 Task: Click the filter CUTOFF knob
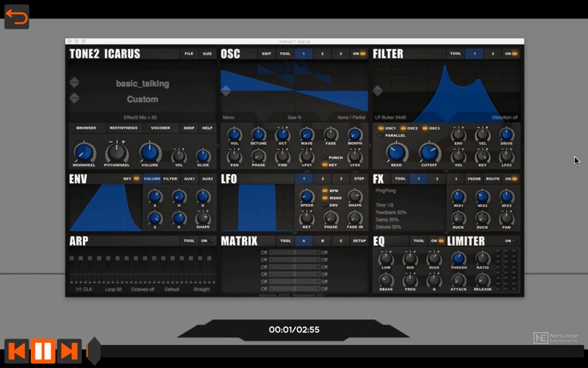coord(429,152)
